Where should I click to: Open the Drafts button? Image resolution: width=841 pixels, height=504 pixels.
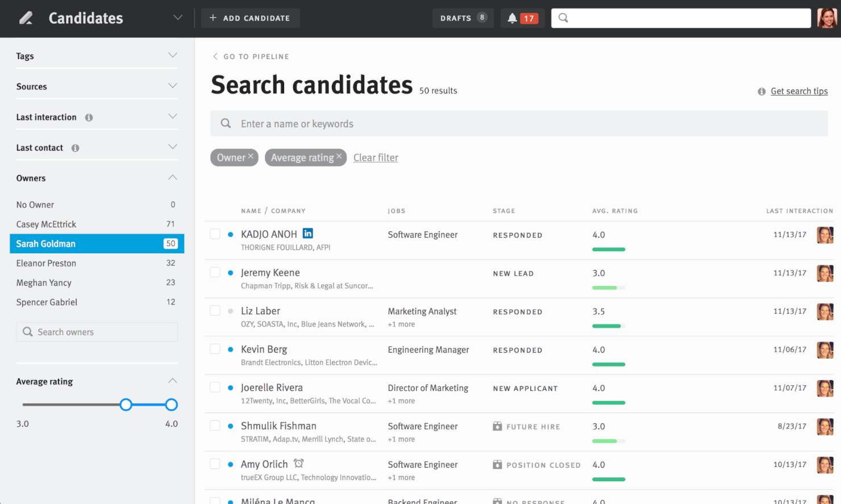click(463, 18)
